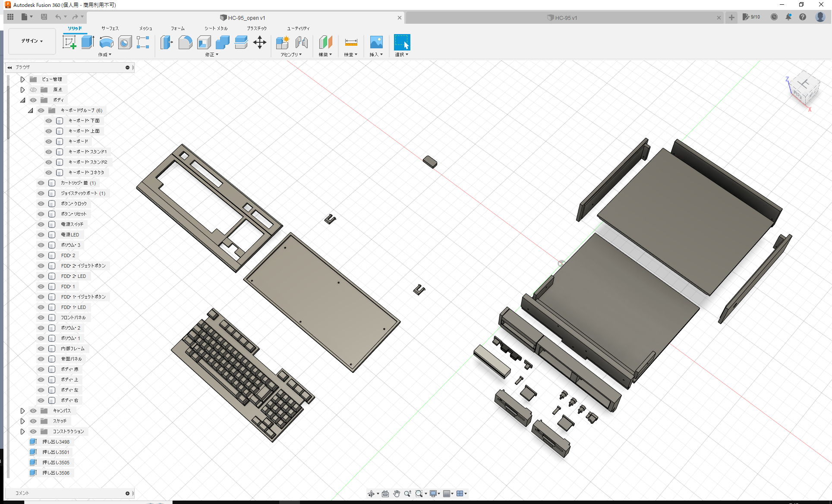Viewport: 832px width, 504px height.
Task: Collapse the キーボードグループ node
Action: click(x=30, y=110)
